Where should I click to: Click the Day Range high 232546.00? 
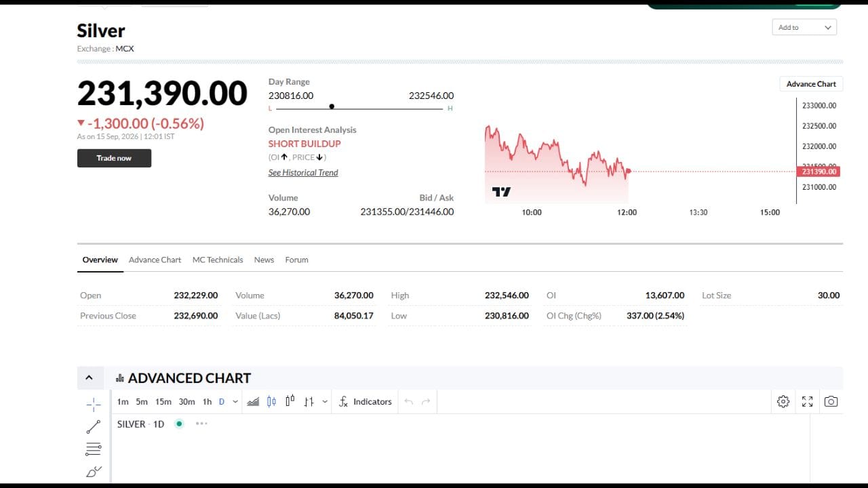point(431,96)
